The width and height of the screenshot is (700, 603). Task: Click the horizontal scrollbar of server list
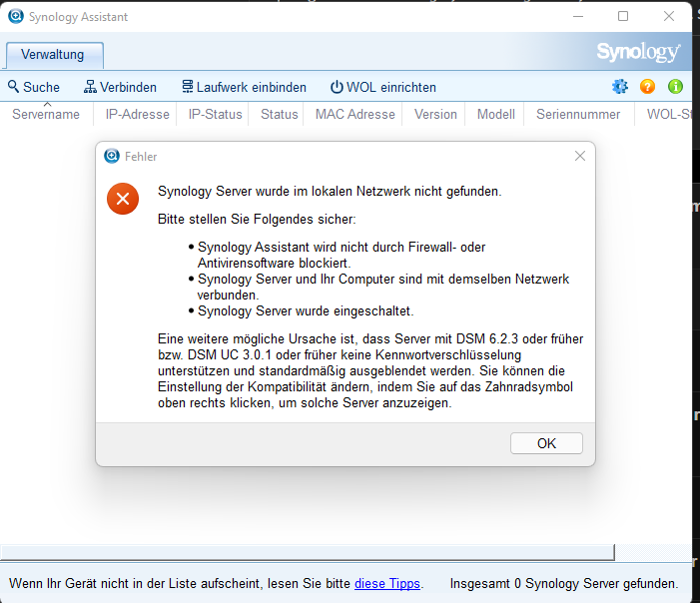pyautogui.click(x=308, y=552)
